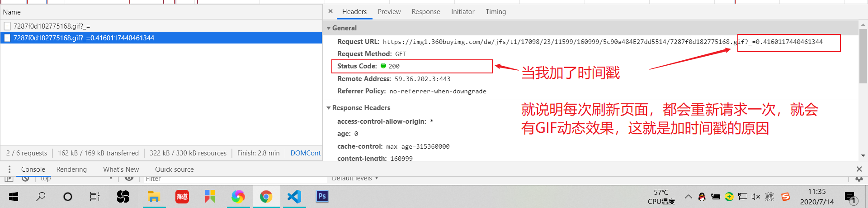Click the Name column header

pos(161,12)
